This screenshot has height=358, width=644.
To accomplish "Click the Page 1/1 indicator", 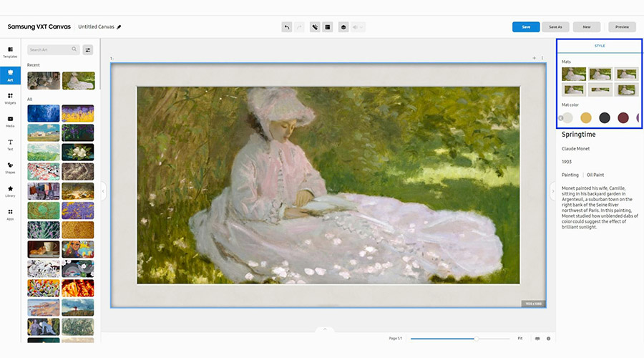I will pos(395,339).
